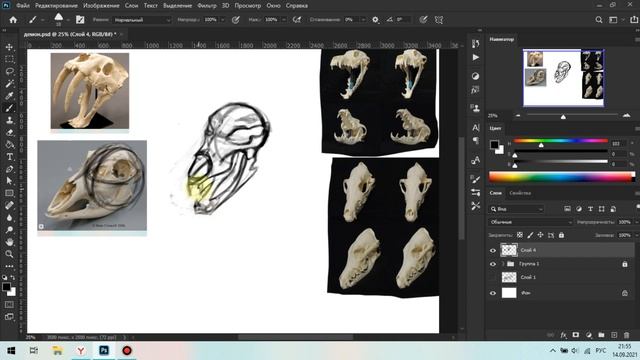Open Photoshop from the Windows taskbar
640x360 pixels.
[104, 351]
